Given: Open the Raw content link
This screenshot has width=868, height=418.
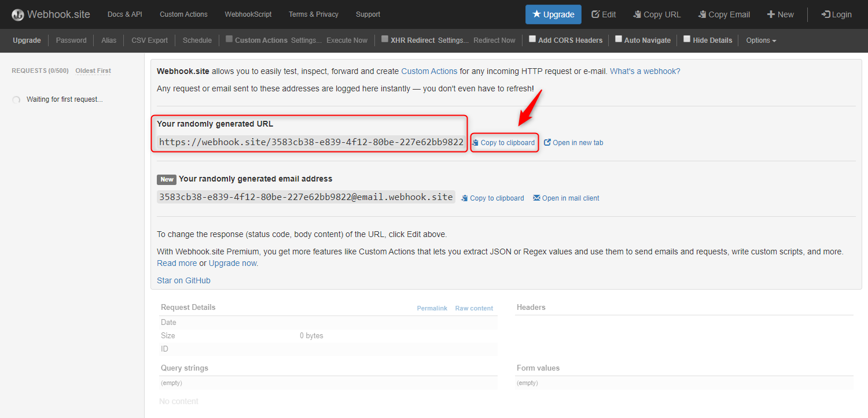Looking at the screenshot, I should point(474,308).
